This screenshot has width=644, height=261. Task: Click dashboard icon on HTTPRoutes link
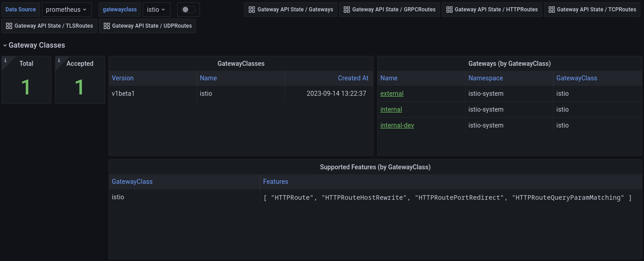(x=449, y=10)
